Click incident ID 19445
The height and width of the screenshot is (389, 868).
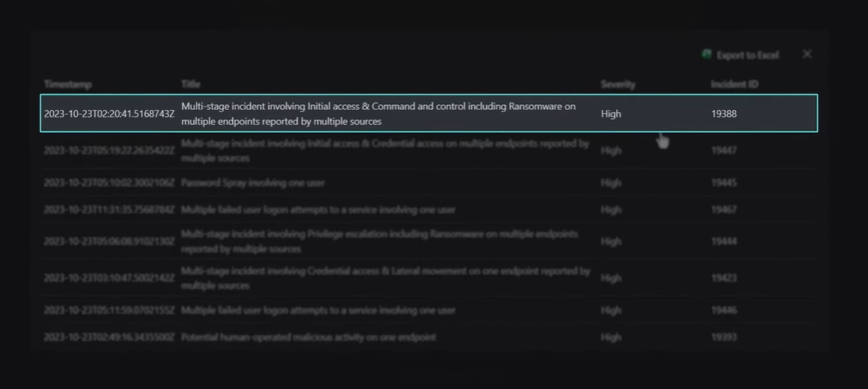[724, 182]
